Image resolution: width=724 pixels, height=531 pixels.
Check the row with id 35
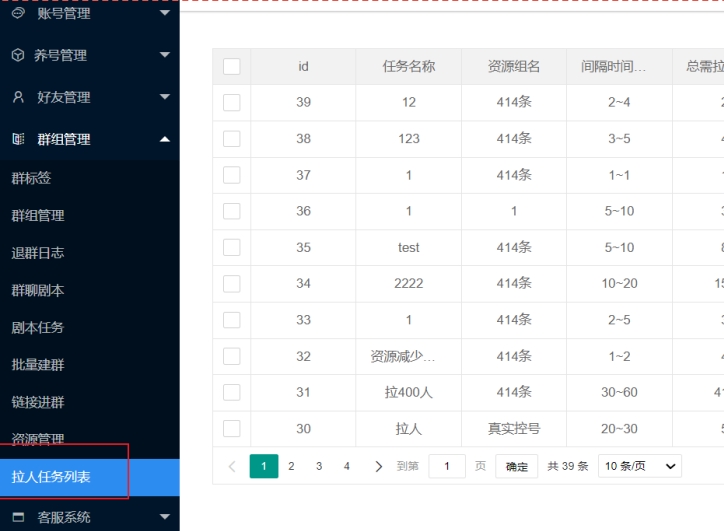click(231, 247)
